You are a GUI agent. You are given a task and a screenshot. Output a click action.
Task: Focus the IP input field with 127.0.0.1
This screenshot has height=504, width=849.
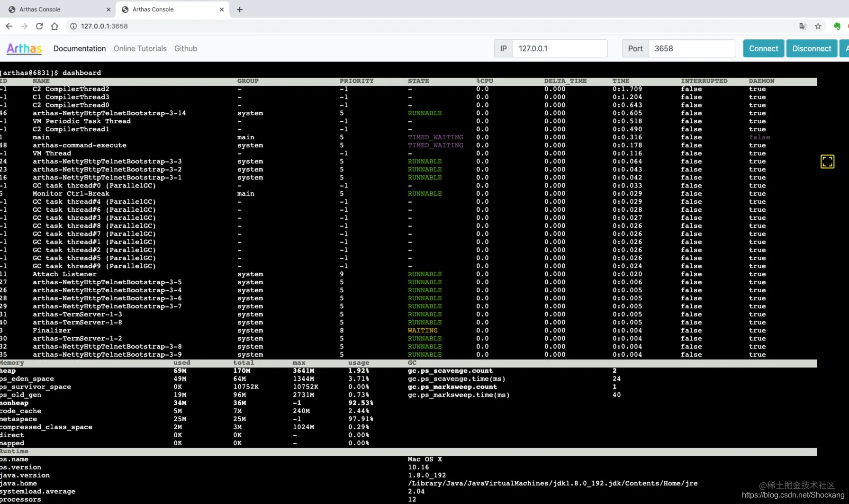coord(560,48)
